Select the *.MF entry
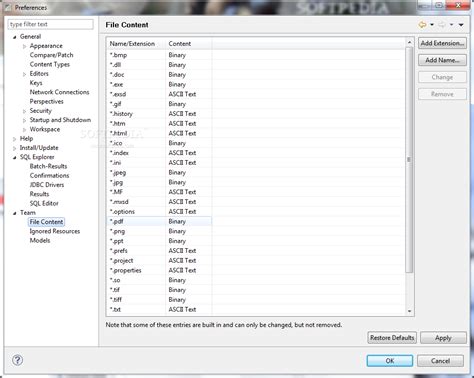474x378 pixels. click(x=255, y=192)
